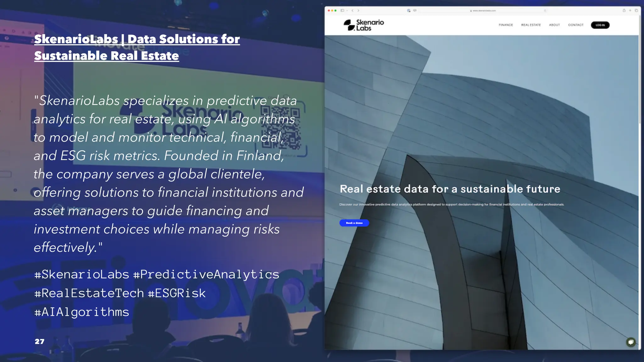Click the #RealEstateTech hashtag
The width and height of the screenshot is (644, 362).
(89, 293)
